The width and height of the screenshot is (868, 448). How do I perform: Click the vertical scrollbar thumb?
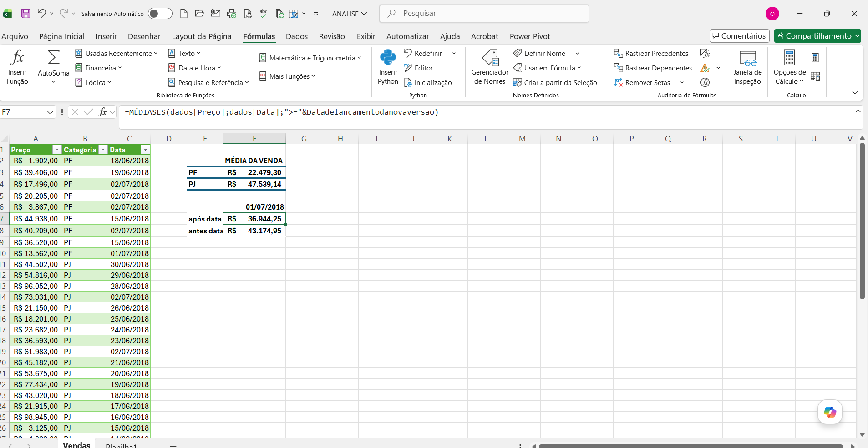point(862,221)
